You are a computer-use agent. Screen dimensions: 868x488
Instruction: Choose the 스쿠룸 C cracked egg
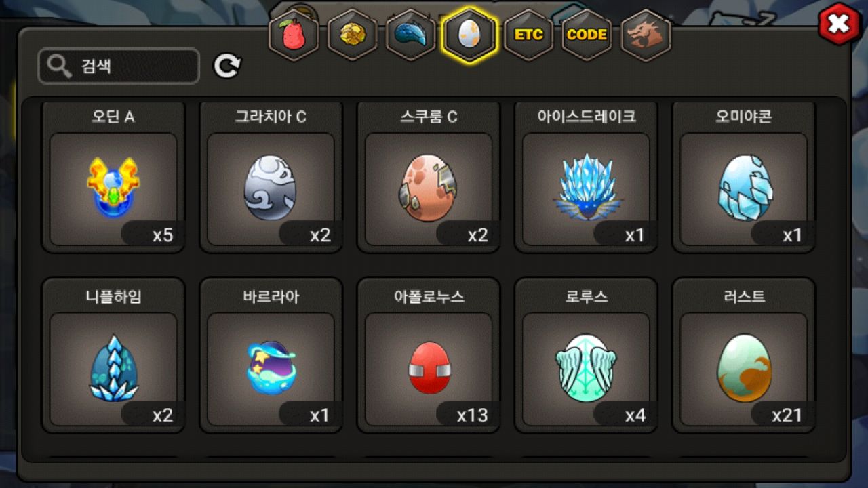click(x=429, y=178)
